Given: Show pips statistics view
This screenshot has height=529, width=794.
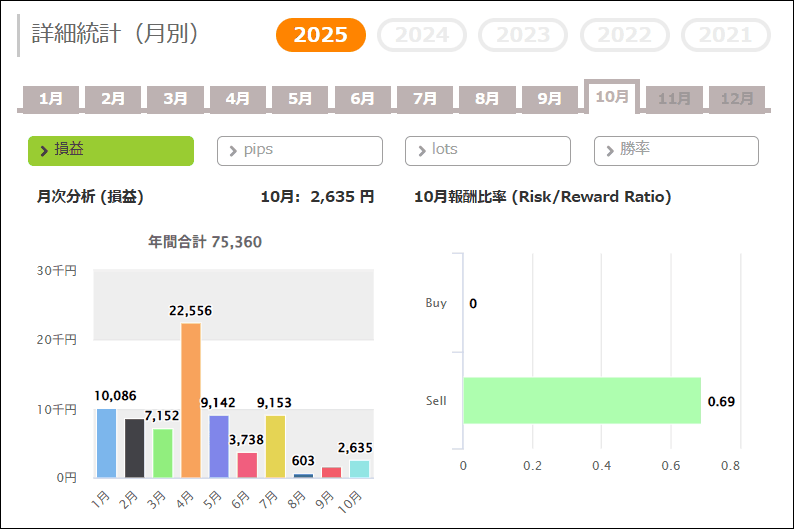Looking at the screenshot, I should pos(299,150).
